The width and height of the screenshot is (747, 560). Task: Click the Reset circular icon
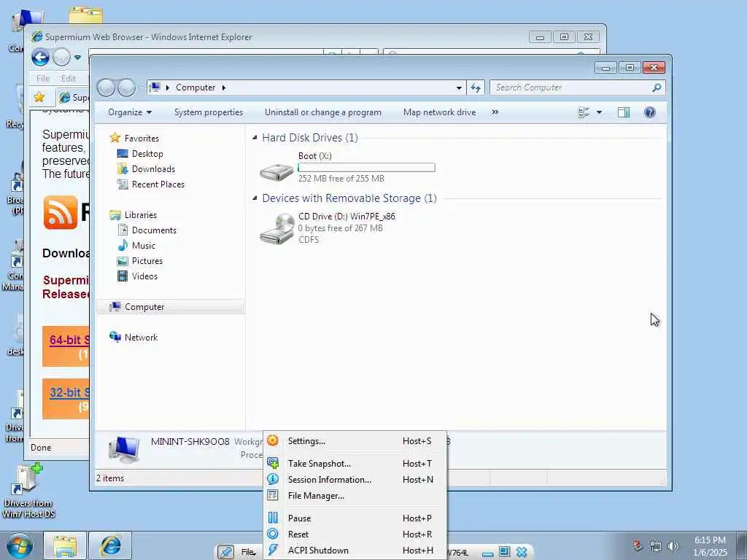point(273,534)
